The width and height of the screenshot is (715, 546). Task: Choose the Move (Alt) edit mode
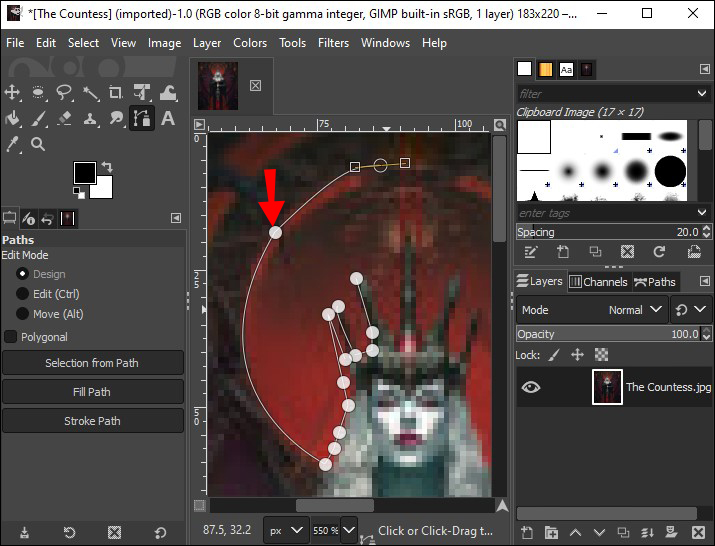22,314
